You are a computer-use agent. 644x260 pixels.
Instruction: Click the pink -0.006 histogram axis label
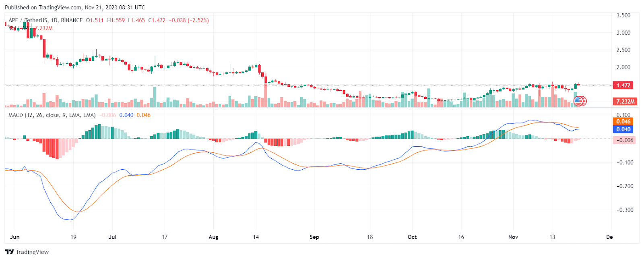point(624,140)
